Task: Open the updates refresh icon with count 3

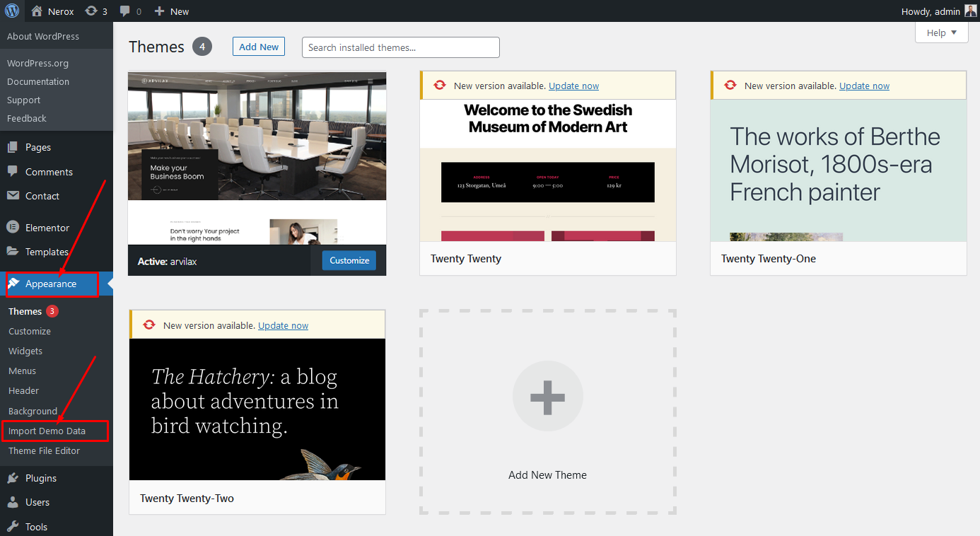Action: pyautogui.click(x=91, y=11)
